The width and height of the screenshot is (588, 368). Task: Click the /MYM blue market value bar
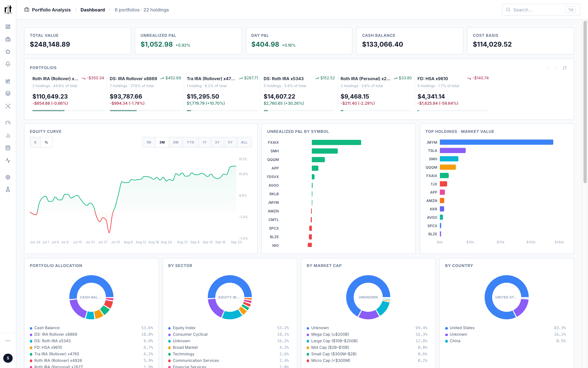pos(496,142)
